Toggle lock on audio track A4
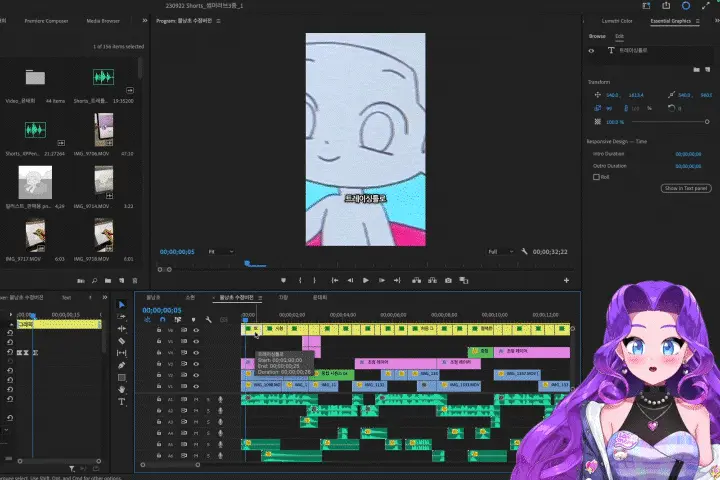This screenshot has height=480, width=720. [x=159, y=433]
